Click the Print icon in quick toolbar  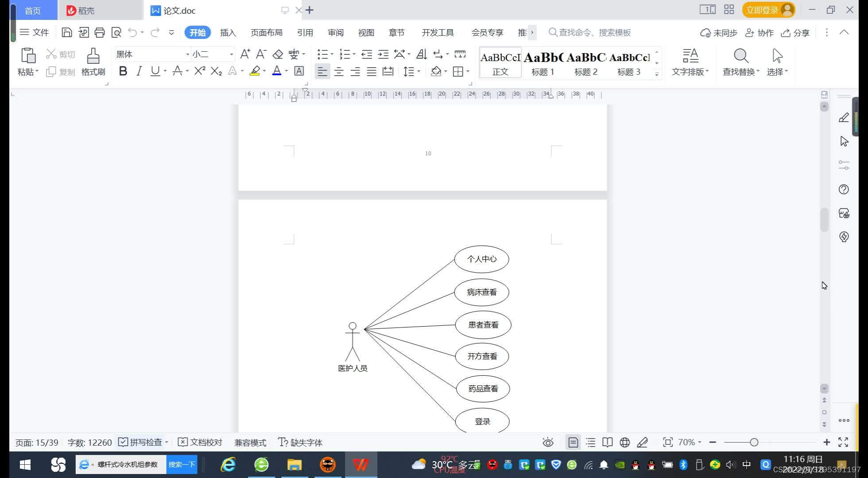click(x=100, y=32)
